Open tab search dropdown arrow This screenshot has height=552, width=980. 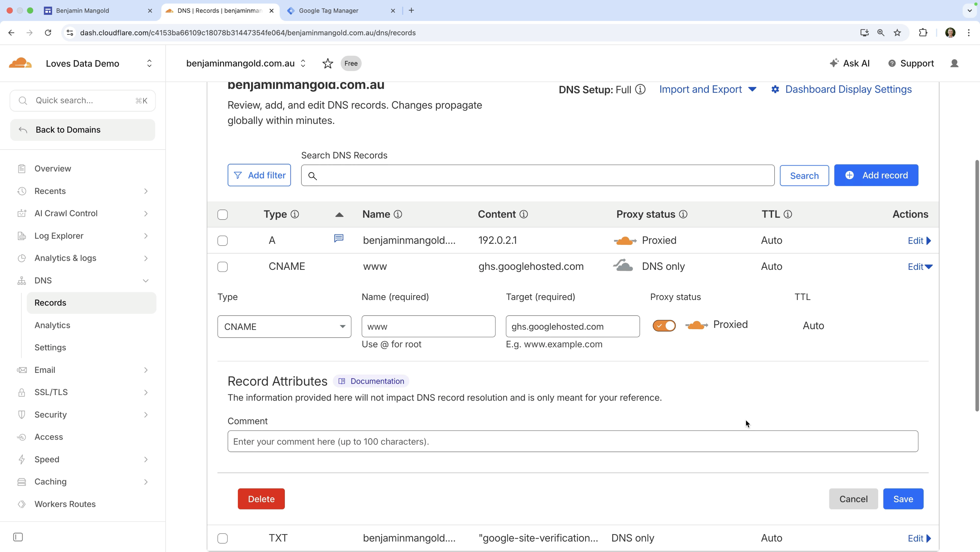tap(970, 11)
